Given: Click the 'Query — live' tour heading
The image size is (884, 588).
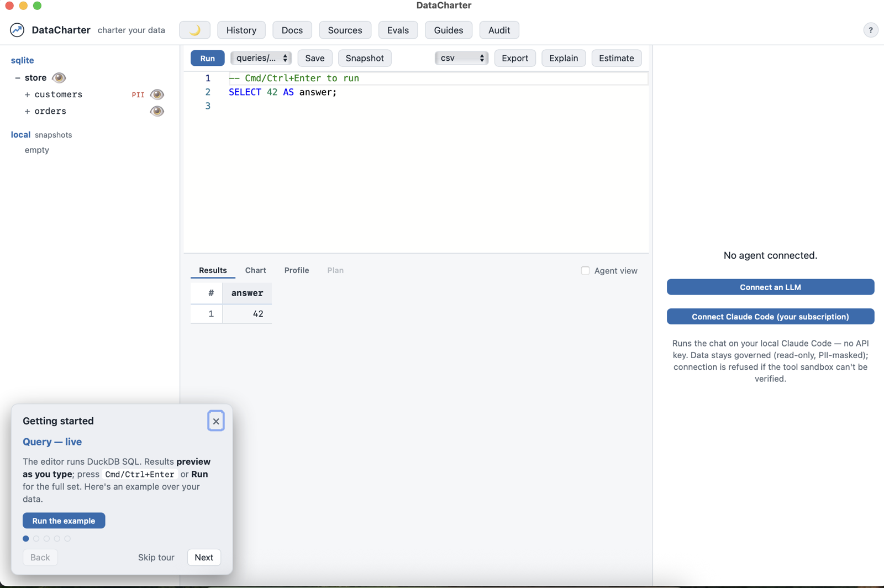Looking at the screenshot, I should (x=52, y=442).
